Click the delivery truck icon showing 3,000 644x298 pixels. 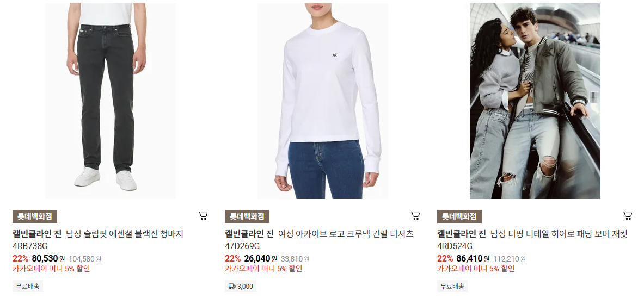232,287
